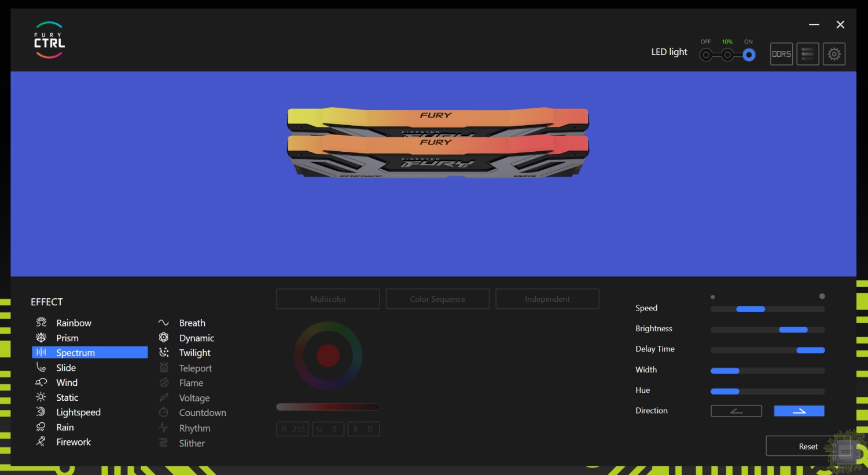The width and height of the screenshot is (868, 475).
Task: Click the DDR5 memory module icon
Action: (x=781, y=54)
